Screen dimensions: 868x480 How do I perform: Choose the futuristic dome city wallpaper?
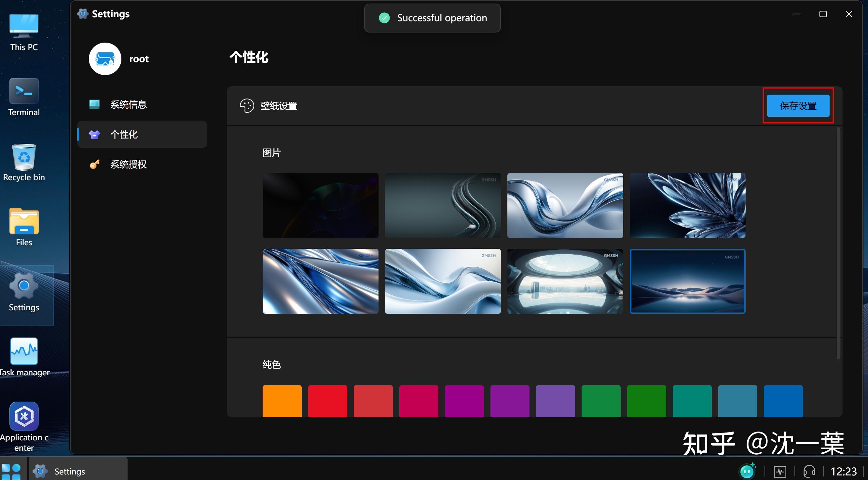coord(565,281)
